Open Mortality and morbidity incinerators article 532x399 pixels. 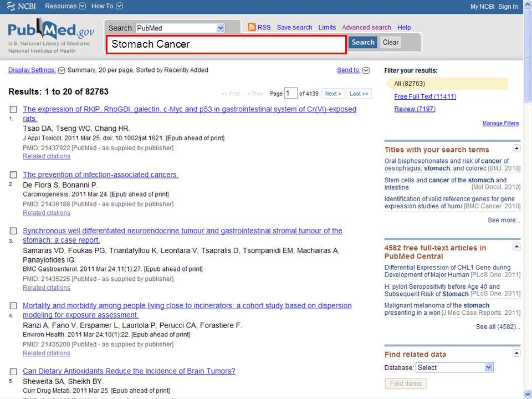(187, 310)
